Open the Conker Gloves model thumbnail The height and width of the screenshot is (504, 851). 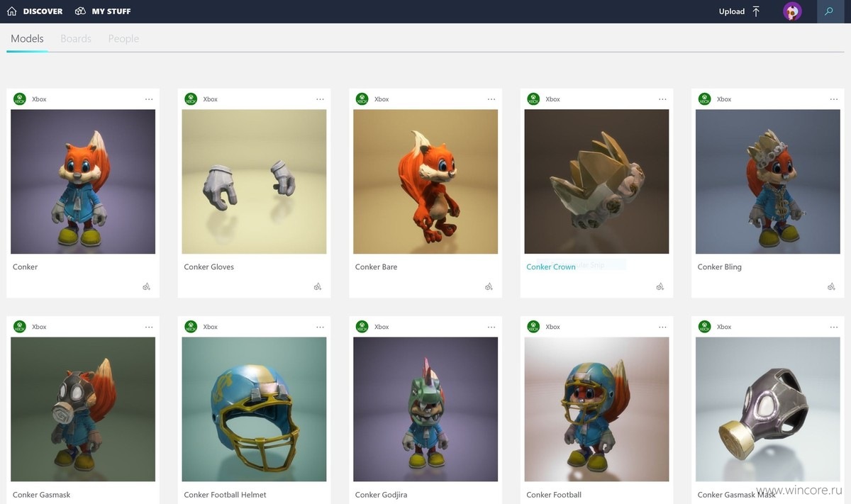pos(254,181)
